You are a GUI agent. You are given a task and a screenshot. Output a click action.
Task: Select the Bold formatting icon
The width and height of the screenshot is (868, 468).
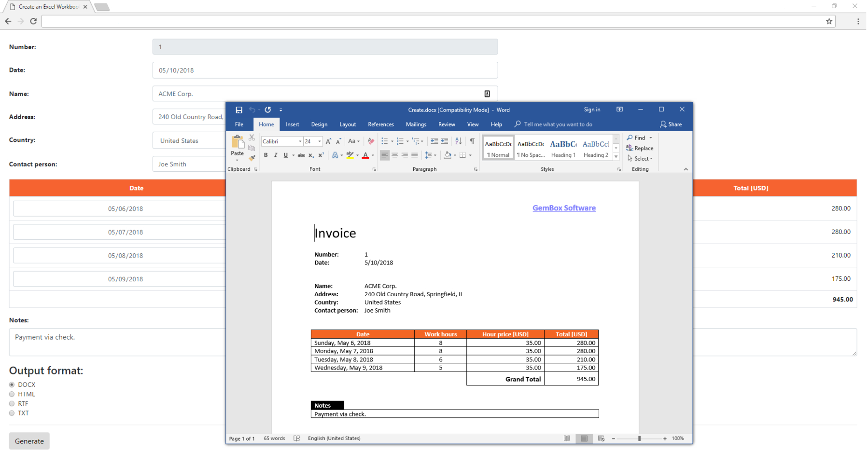click(266, 155)
